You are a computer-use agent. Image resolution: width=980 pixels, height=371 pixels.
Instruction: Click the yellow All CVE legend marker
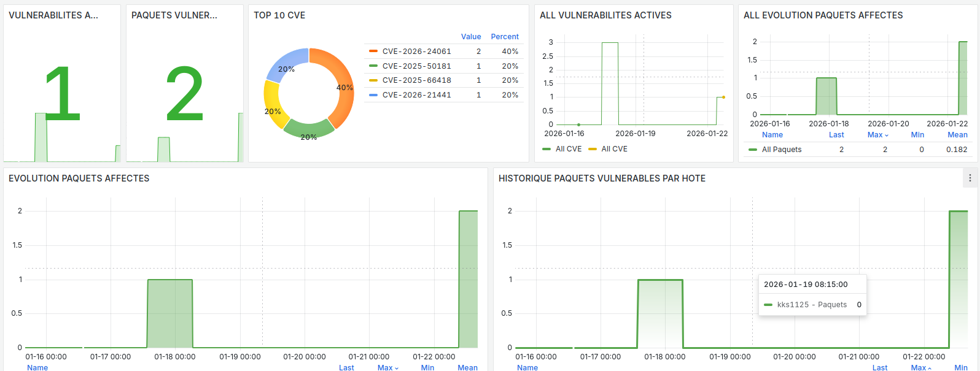tap(593, 149)
